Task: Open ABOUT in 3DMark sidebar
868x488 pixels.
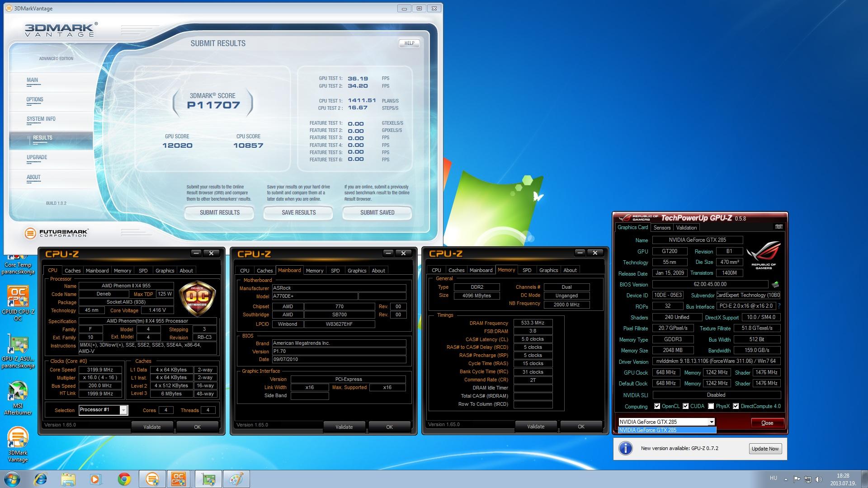Action: 33,177
